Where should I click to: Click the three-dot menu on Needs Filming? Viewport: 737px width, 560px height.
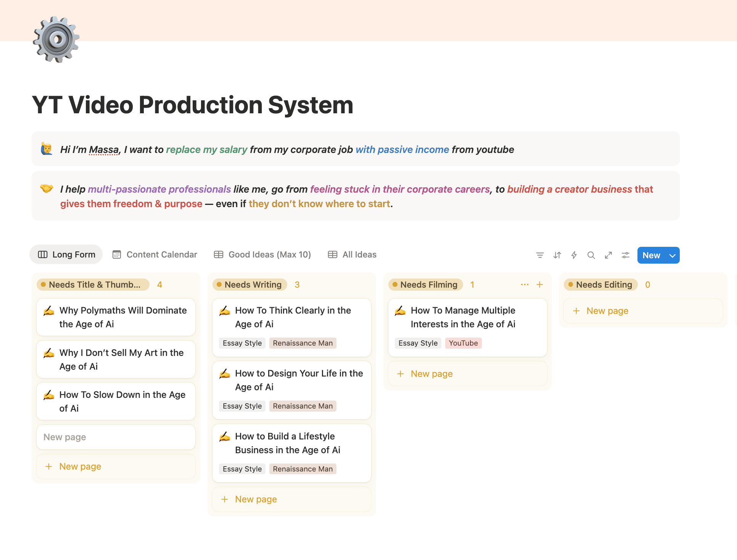point(525,285)
